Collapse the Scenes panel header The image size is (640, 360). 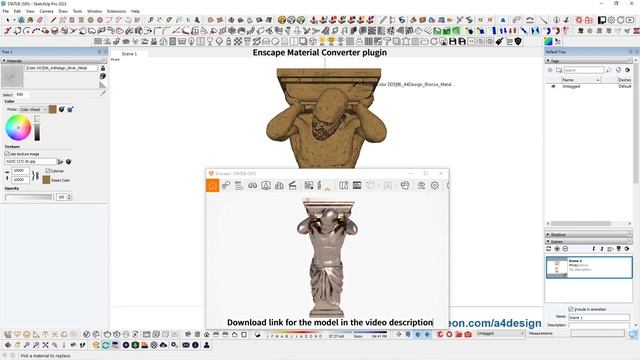coord(589,242)
